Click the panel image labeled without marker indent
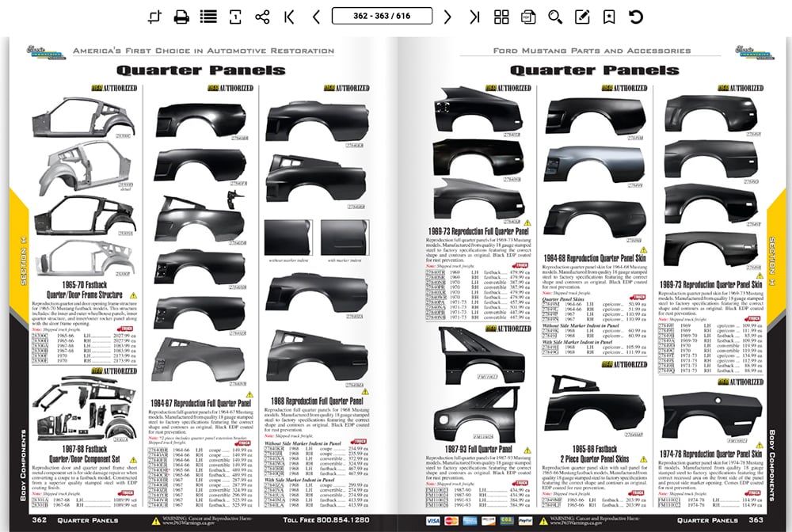The width and height of the screenshot is (792, 532). pos(288,237)
